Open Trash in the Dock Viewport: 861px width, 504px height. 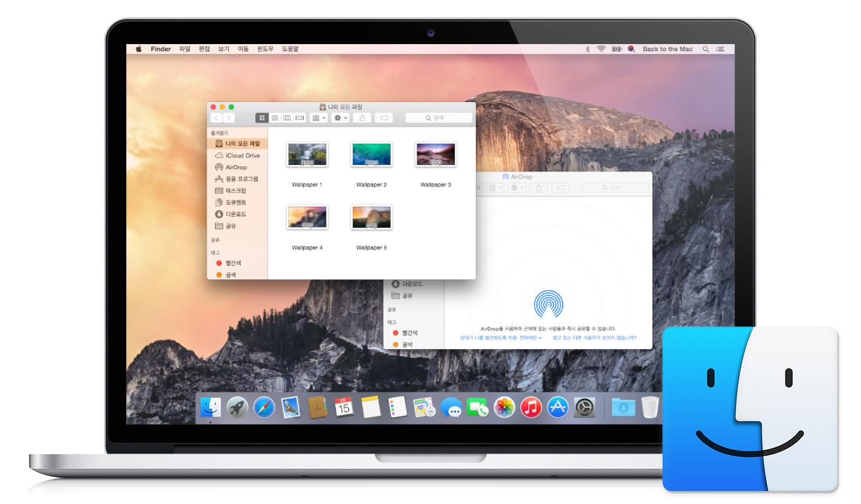pos(650,408)
